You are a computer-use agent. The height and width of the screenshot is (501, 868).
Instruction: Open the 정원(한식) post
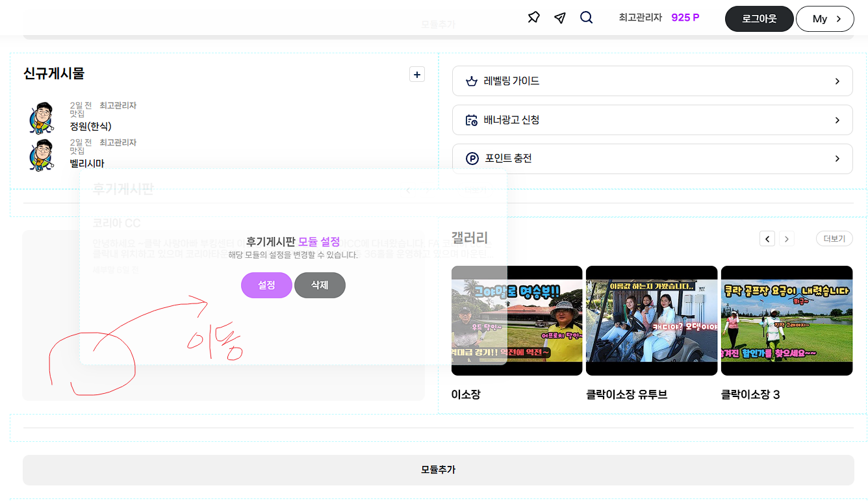(x=90, y=126)
